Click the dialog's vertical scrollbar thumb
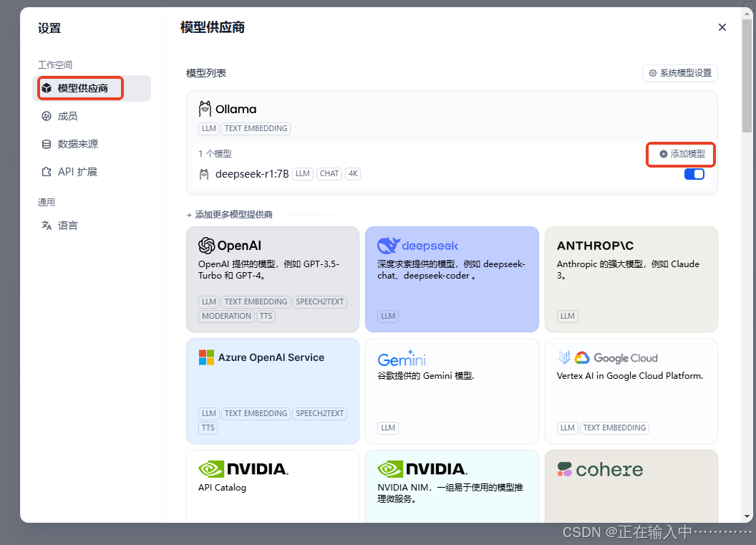Screen dimensions: 756x545 pyautogui.click(x=747, y=74)
